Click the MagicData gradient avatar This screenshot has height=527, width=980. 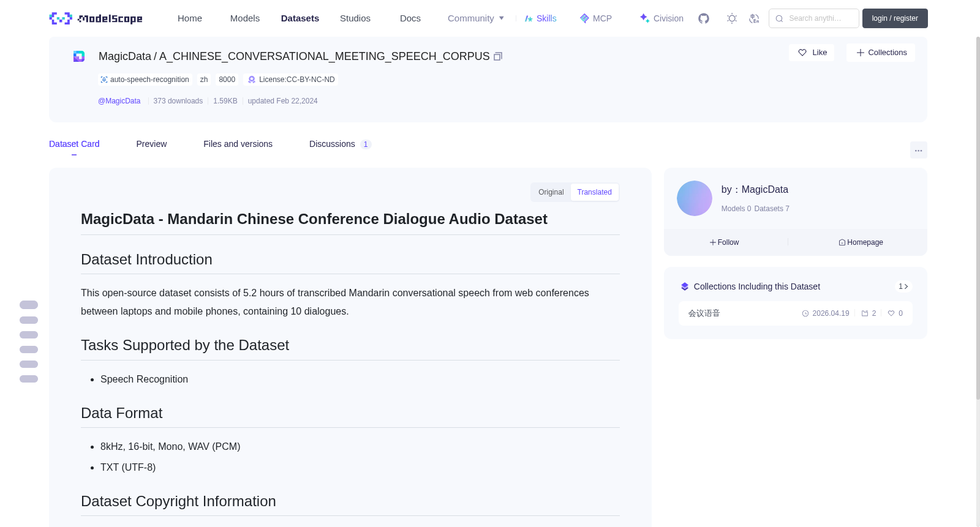click(695, 198)
